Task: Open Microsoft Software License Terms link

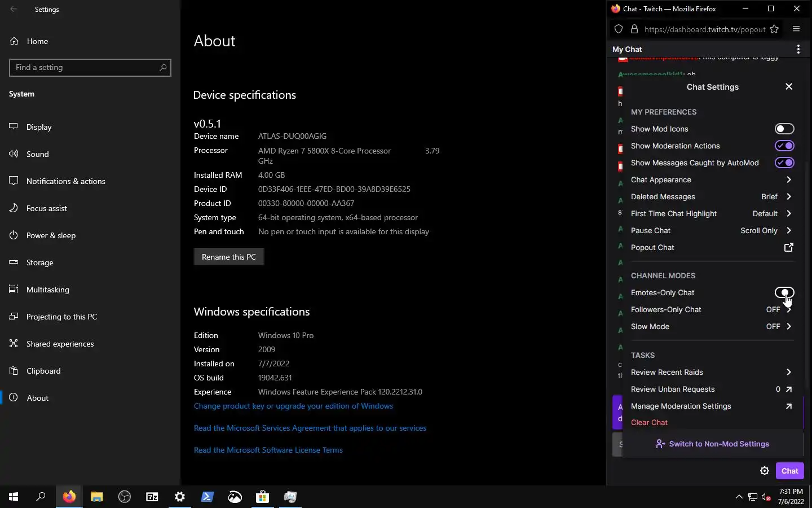Action: click(268, 450)
